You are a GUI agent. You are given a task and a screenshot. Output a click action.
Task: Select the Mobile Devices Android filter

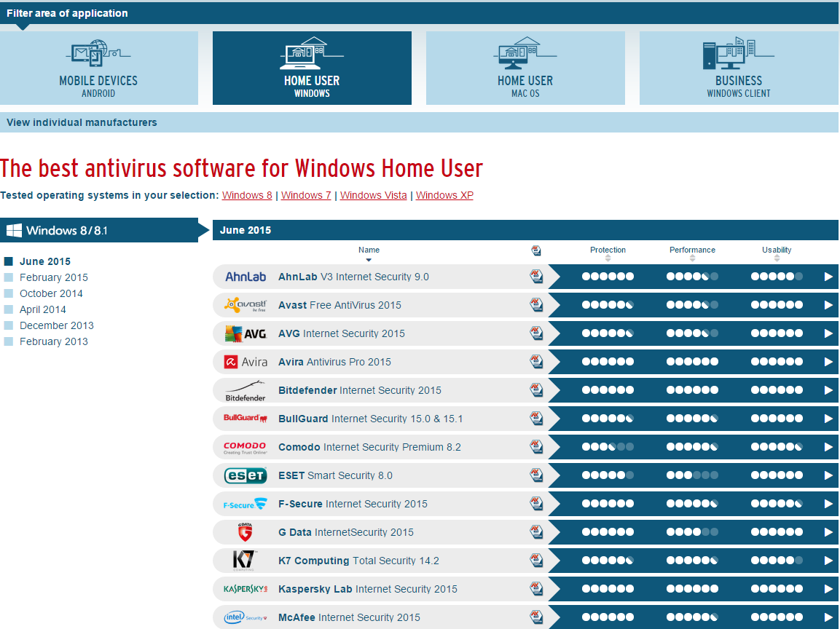(x=98, y=68)
